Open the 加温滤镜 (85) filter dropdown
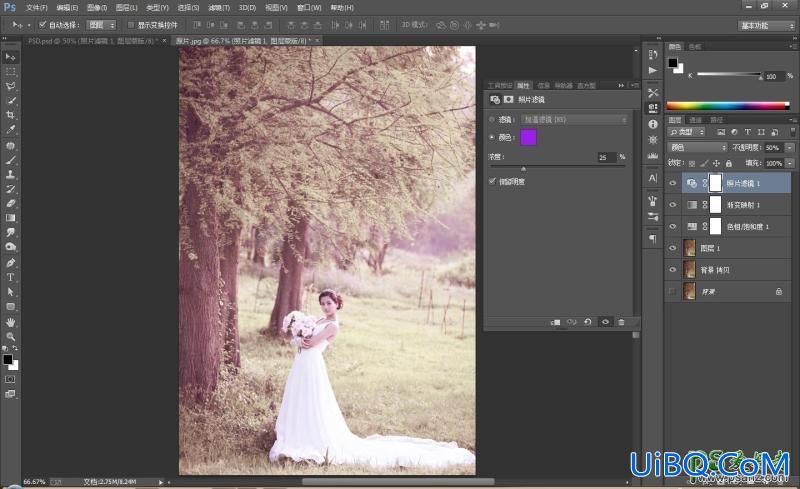800x489 pixels. [574, 119]
